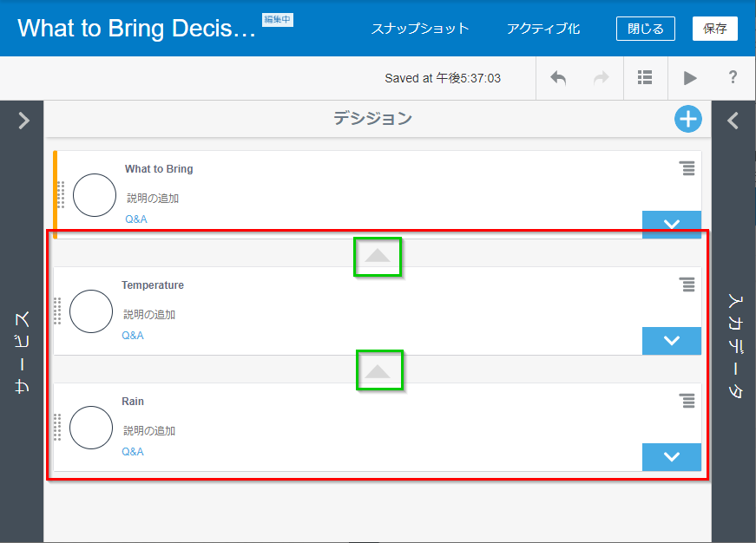
Task: Open the スナップショット menu item
Action: [x=420, y=29]
